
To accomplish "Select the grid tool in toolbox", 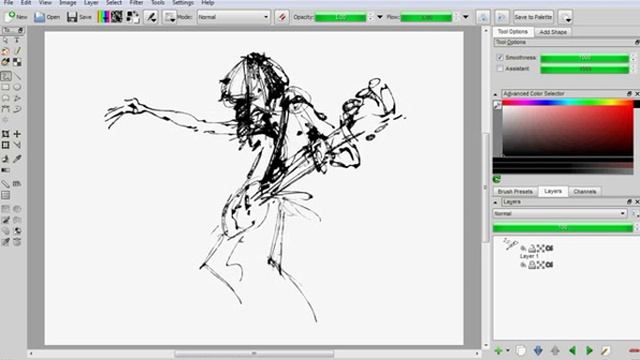I will pyautogui.click(x=6, y=196).
